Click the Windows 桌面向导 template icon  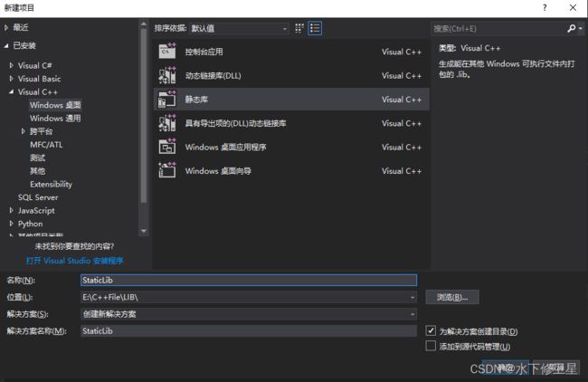point(167,170)
